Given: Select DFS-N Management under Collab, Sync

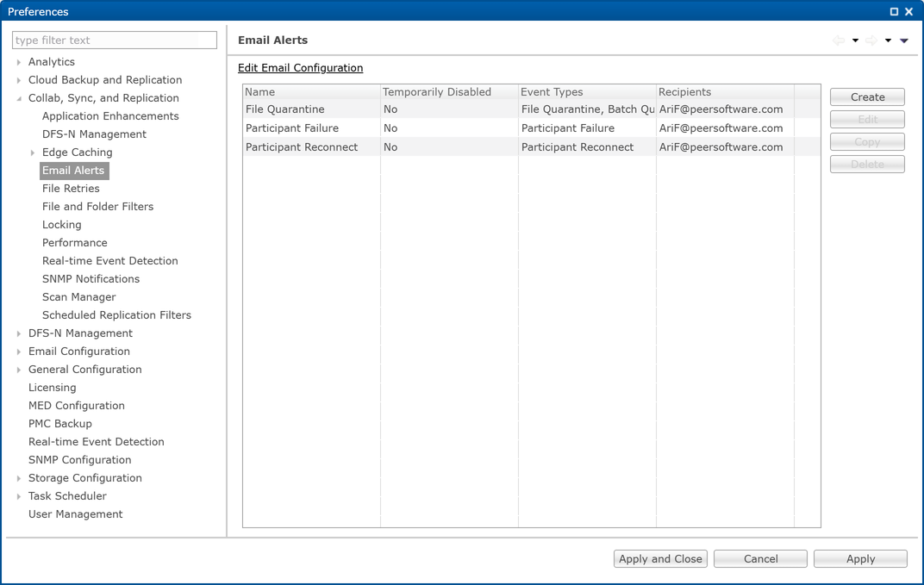Looking at the screenshot, I should pyautogui.click(x=94, y=134).
